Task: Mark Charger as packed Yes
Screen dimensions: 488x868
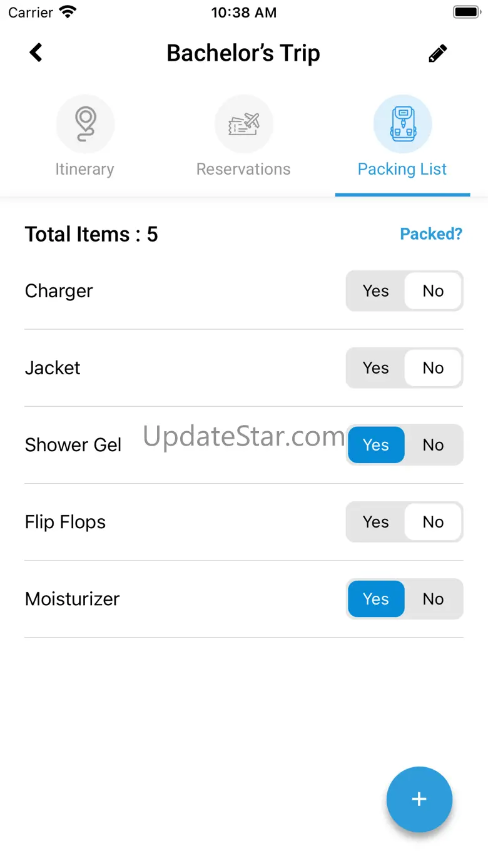Action: pos(376,291)
